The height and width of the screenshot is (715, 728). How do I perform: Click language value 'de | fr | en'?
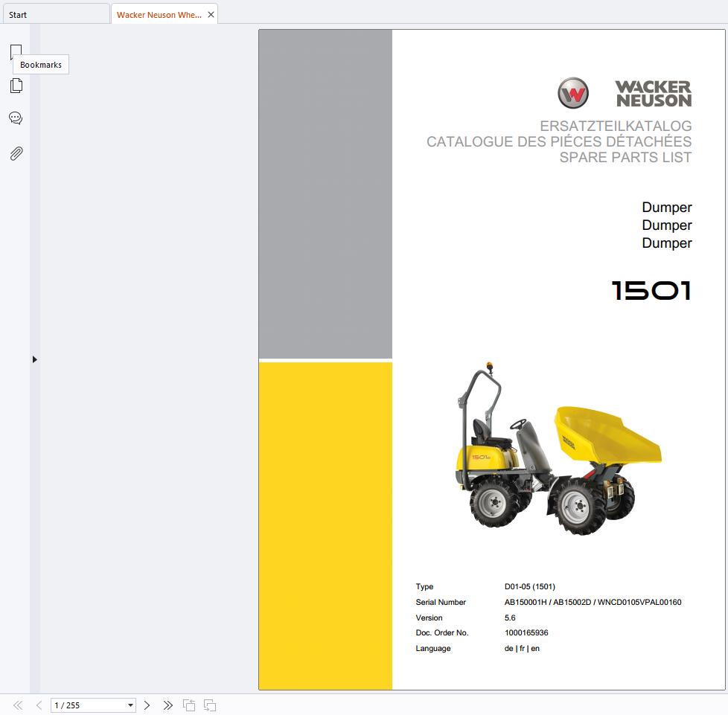[522, 648]
